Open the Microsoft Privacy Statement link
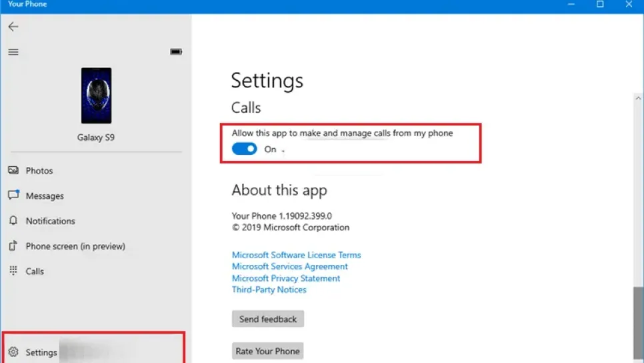This screenshot has width=644, height=363. tap(286, 278)
